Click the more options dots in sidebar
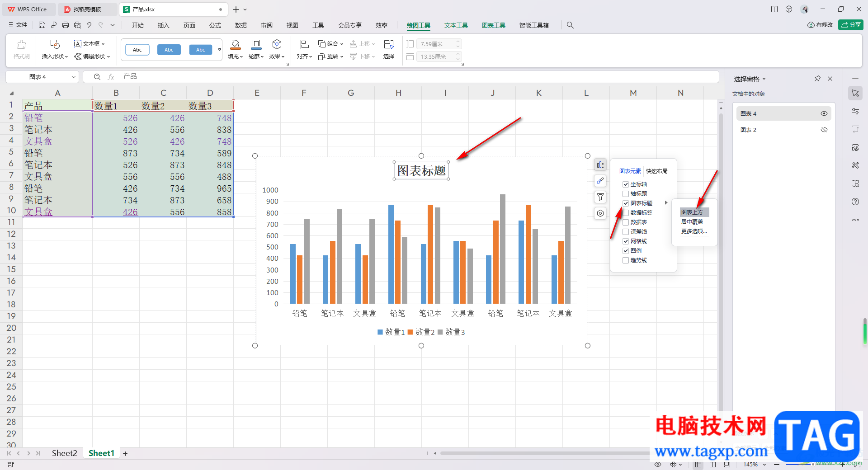 click(855, 220)
